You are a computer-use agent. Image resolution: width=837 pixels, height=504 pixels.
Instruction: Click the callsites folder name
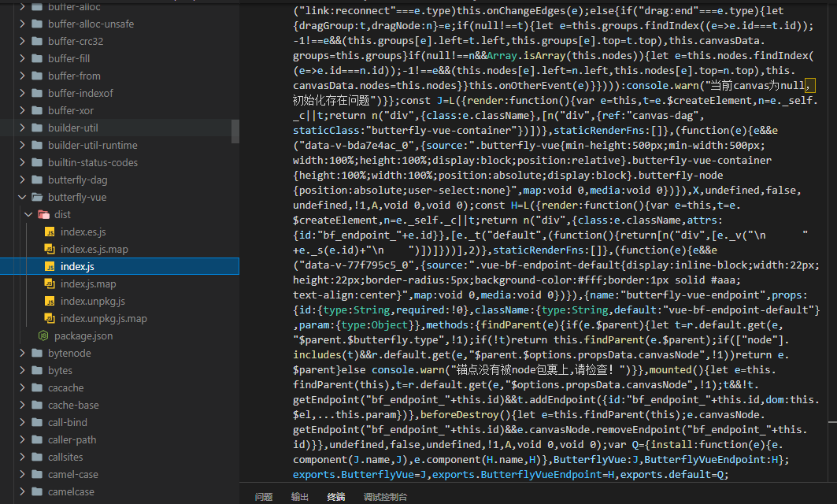click(x=65, y=457)
